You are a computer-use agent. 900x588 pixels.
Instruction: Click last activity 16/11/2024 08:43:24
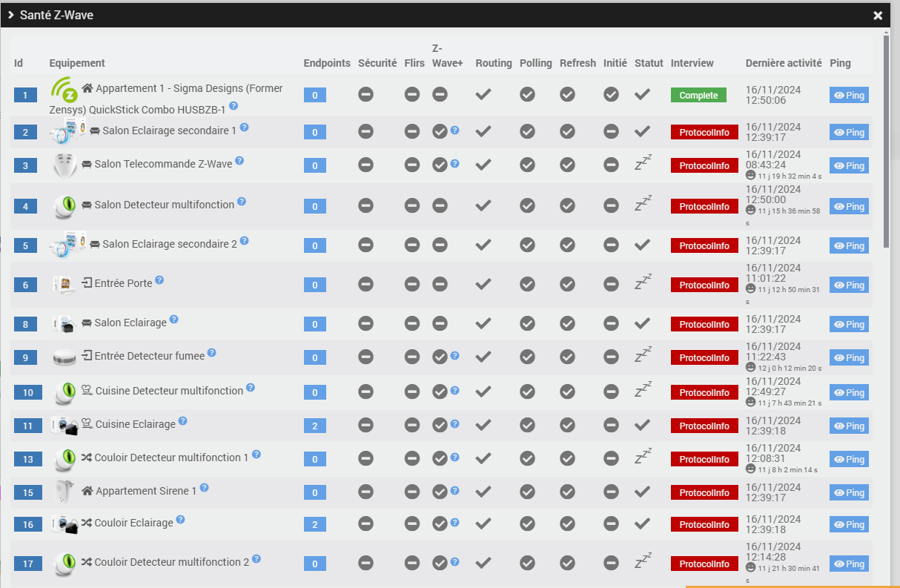point(773,159)
